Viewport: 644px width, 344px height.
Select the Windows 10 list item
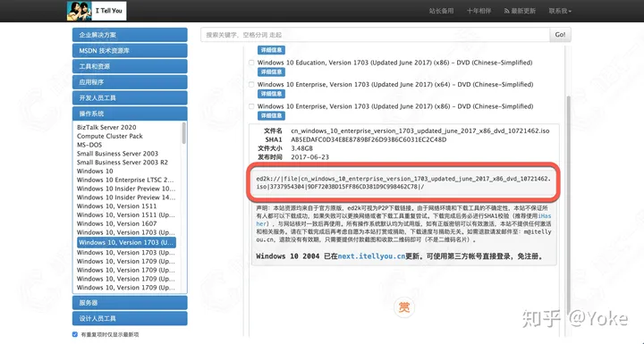(95, 172)
